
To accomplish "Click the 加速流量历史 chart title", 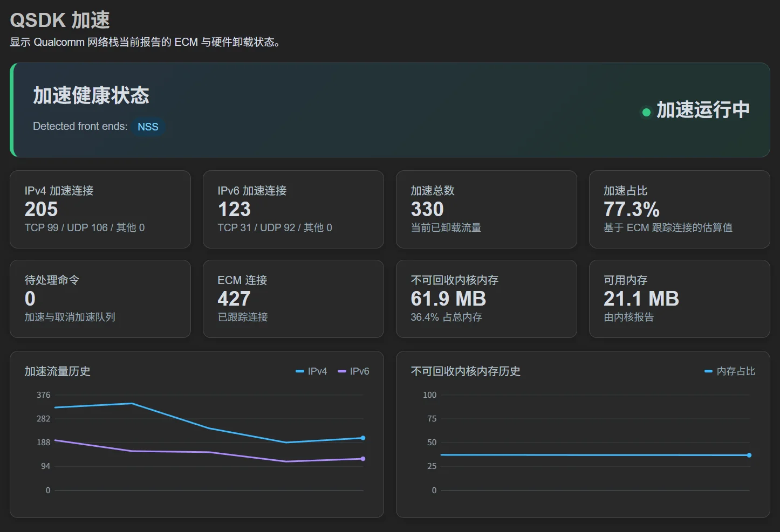I will pyautogui.click(x=57, y=371).
